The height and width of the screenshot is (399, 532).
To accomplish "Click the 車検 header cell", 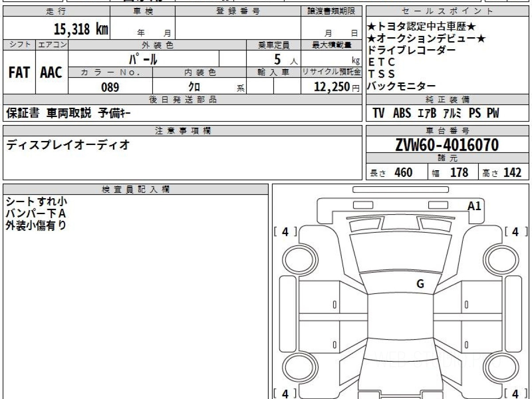I will [143, 12].
